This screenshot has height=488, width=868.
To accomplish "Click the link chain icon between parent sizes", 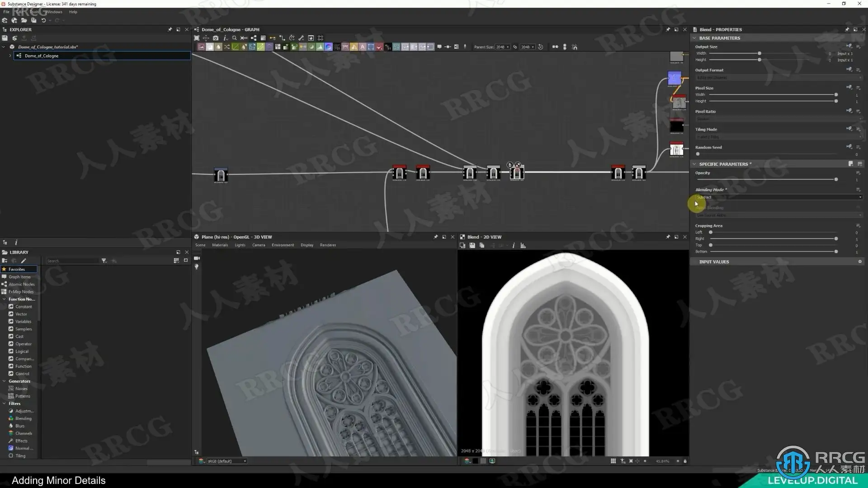I will point(515,47).
